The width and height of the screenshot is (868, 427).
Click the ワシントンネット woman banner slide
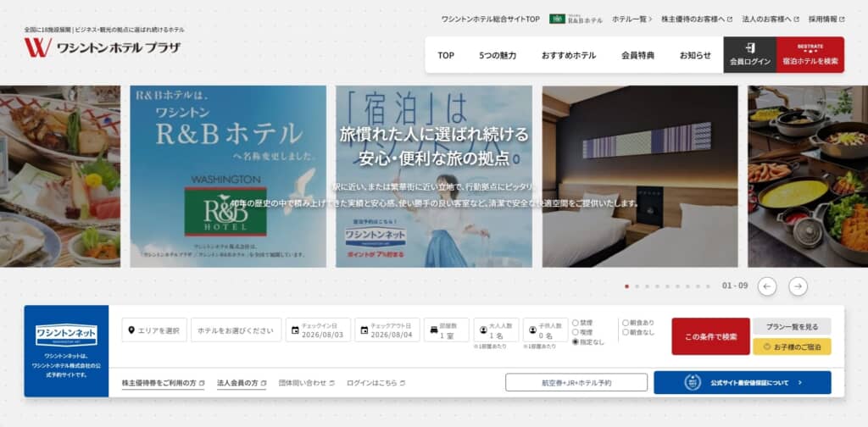pos(434,176)
